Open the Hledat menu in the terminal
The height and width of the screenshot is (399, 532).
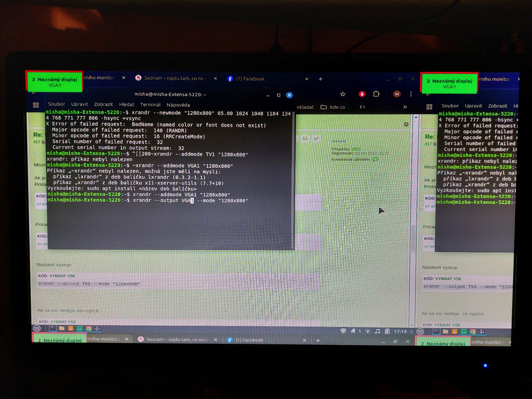[126, 105]
